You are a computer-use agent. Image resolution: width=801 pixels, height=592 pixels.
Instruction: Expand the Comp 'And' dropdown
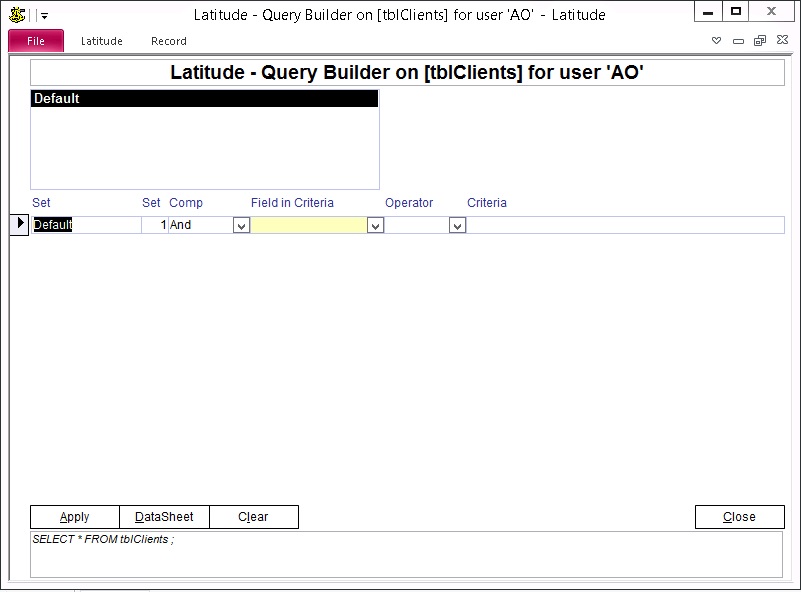[x=241, y=226]
